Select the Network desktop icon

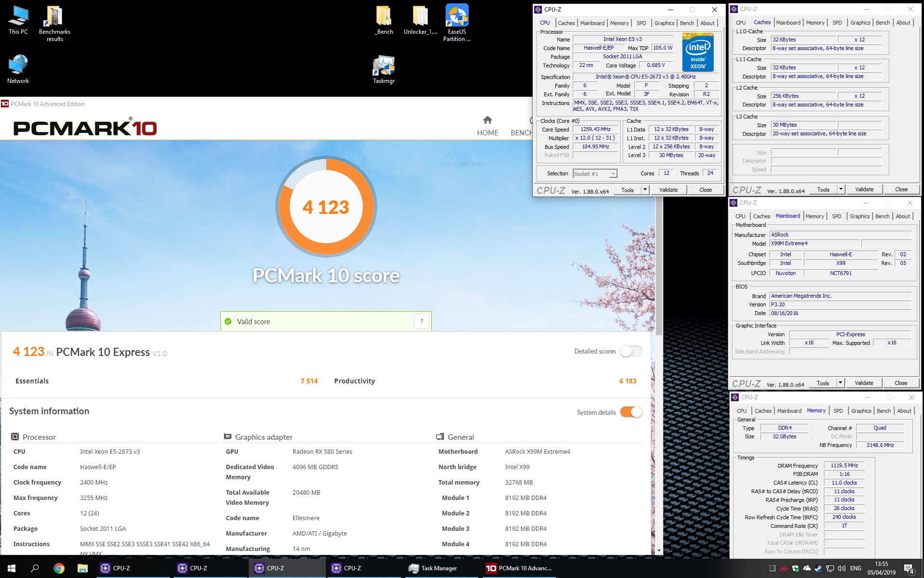18,69
